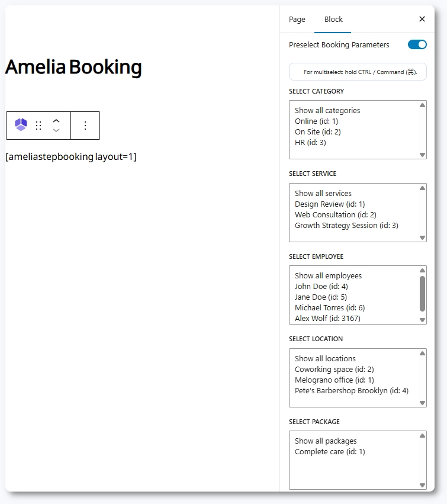This screenshot has width=447, height=504.
Task: Switch to the Page tab
Action: tap(297, 19)
